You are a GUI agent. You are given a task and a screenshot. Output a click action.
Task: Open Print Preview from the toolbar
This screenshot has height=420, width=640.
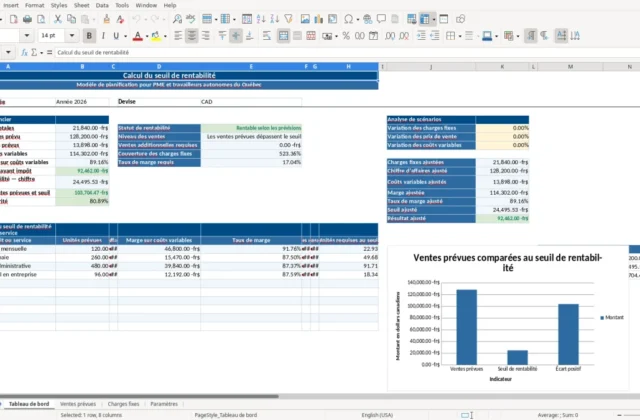click(x=41, y=19)
